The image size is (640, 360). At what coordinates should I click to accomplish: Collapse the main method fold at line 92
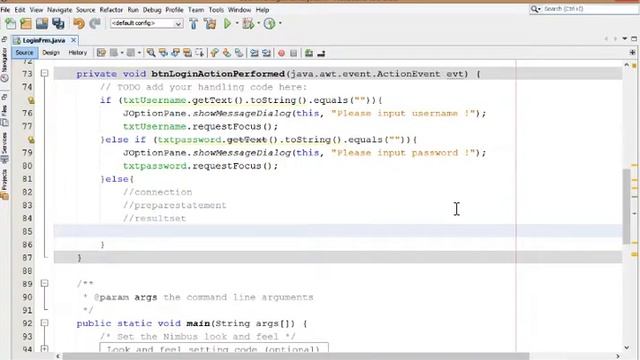coord(44,323)
